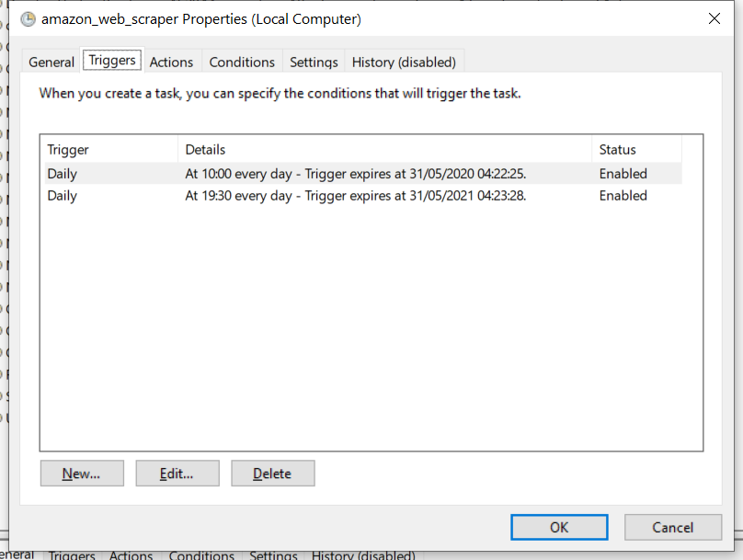The height and width of the screenshot is (560, 743).
Task: Click Enabled status of the 10:00 trigger
Action: coord(623,174)
